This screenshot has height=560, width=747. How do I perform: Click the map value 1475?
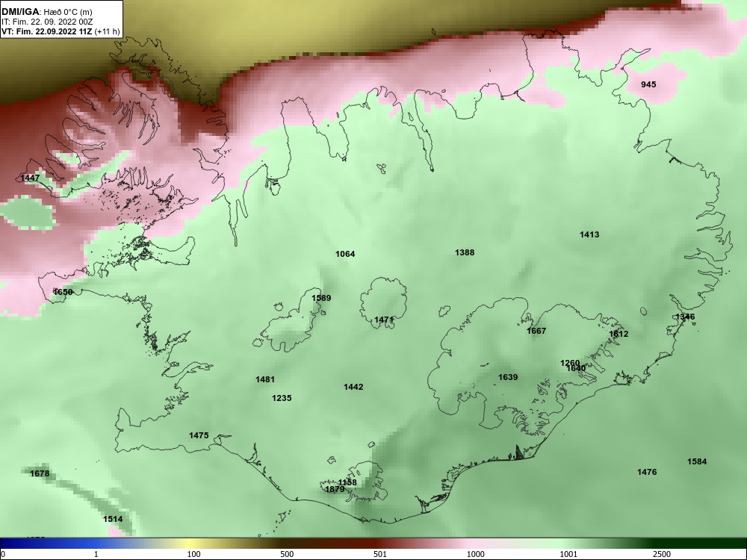tap(199, 436)
